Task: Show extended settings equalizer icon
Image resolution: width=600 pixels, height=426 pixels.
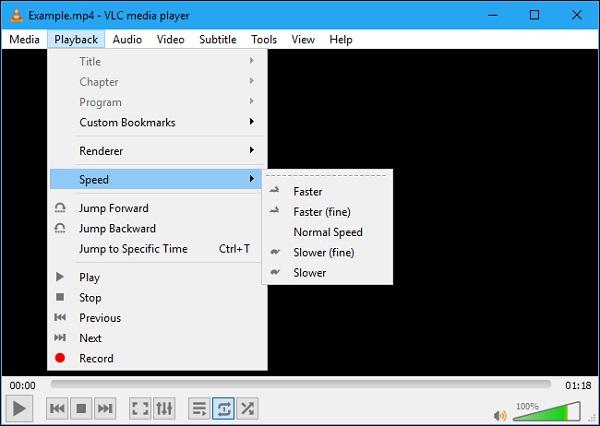Action: coord(164,408)
